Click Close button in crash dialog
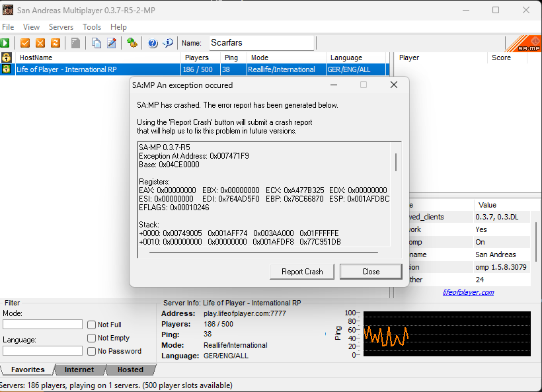This screenshot has height=392, width=542. click(371, 271)
